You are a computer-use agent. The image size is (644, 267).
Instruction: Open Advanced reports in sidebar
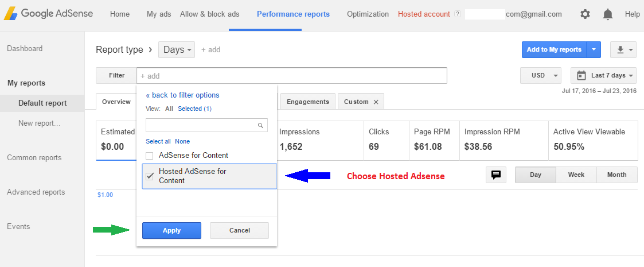[x=36, y=192]
